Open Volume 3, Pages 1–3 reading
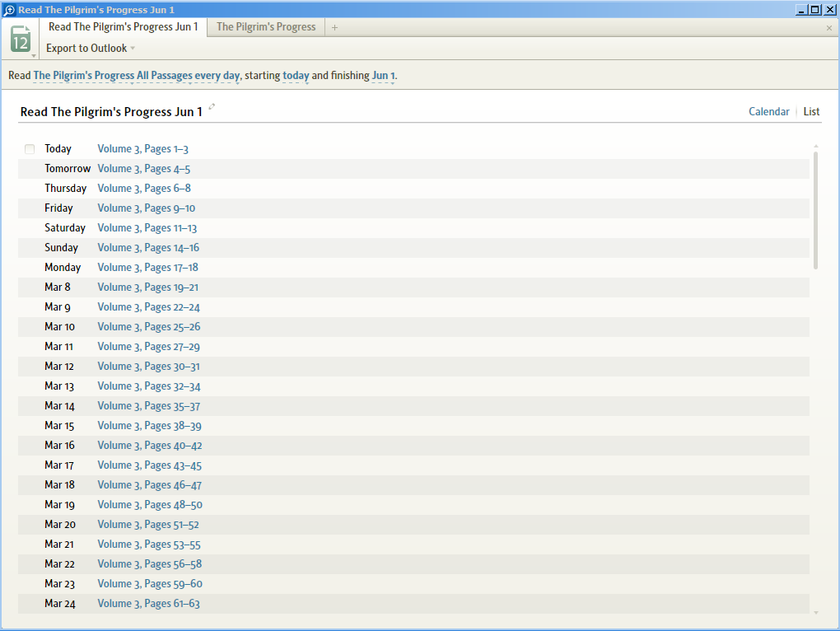The width and height of the screenshot is (840, 631). (x=142, y=149)
